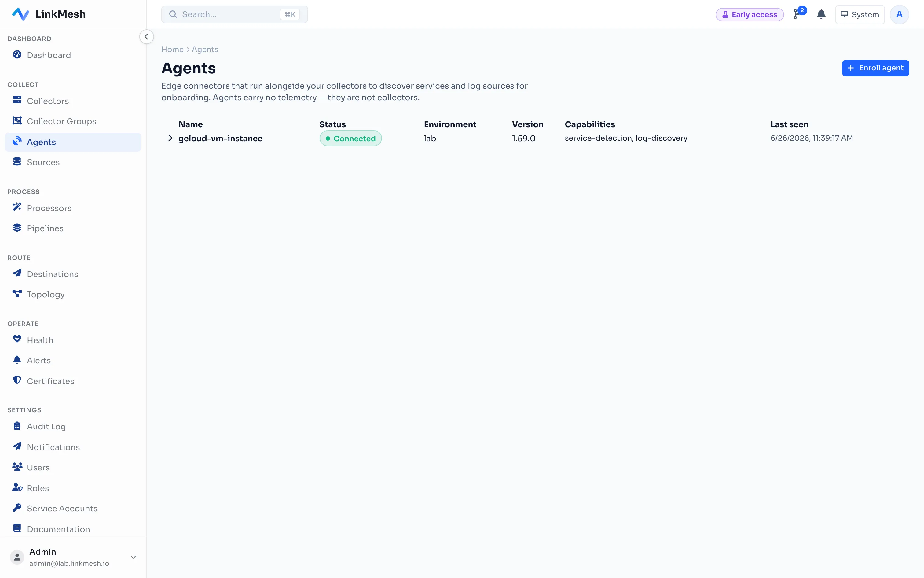This screenshot has height=578, width=924.
Task: Click the Collectors server icon
Action: click(x=17, y=100)
